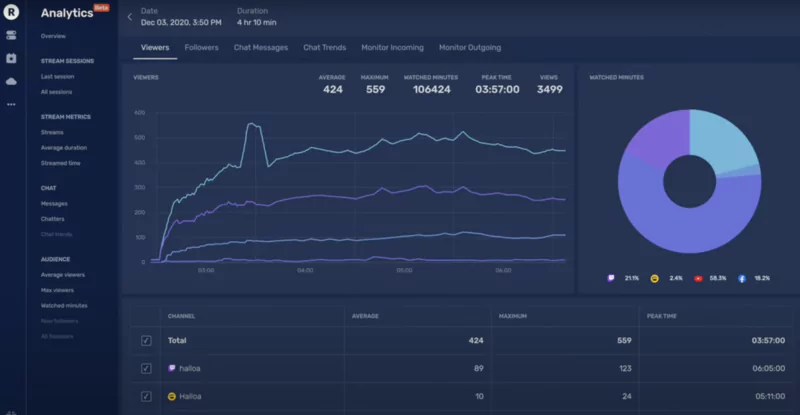Open the calendar events icon in sidebar
This screenshot has height=415, width=800.
pos(11,58)
